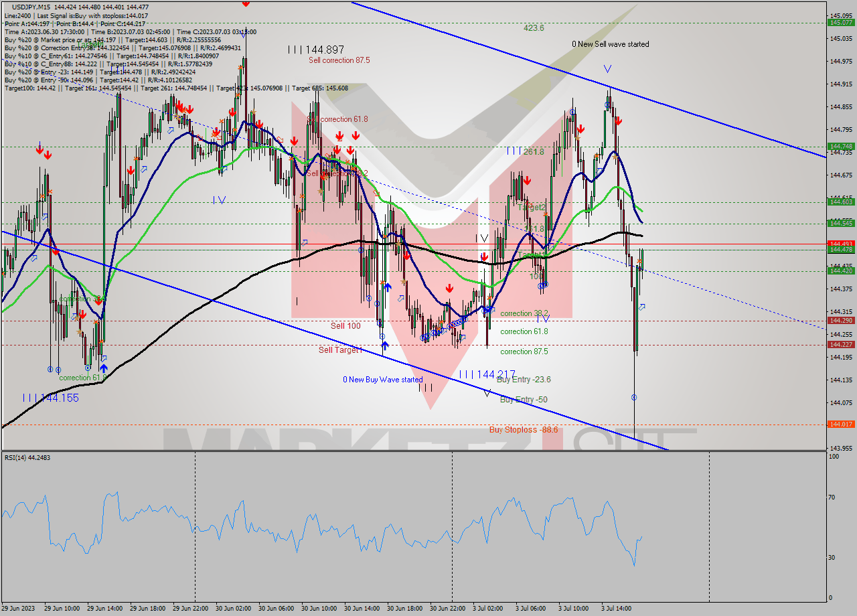This screenshot has height=616, width=857.
Task: Select the '3 Jul 14:00' time axis label
Action: pos(618,609)
